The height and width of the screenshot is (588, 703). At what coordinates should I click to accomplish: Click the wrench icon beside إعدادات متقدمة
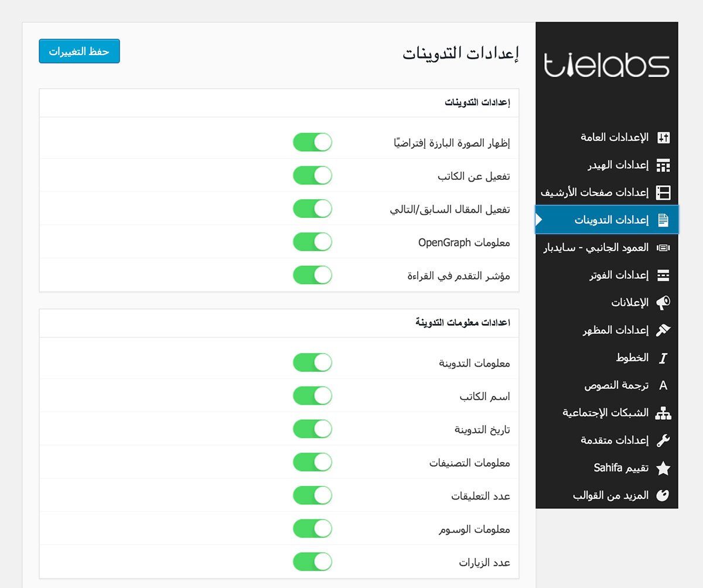[x=663, y=440]
